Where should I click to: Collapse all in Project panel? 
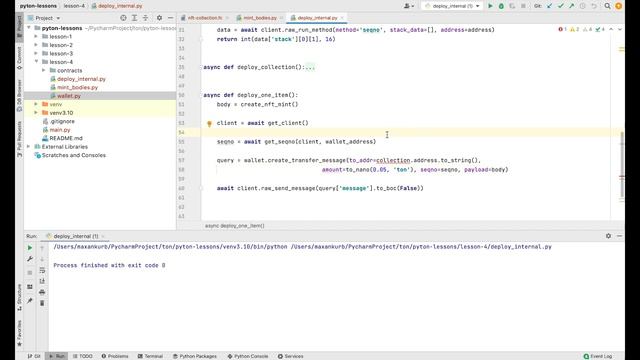tap(145, 18)
